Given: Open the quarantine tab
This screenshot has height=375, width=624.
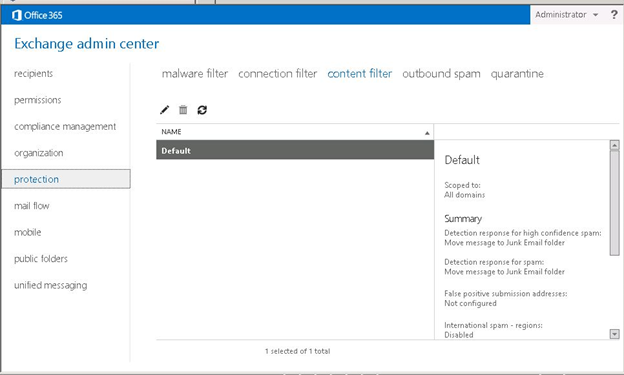Looking at the screenshot, I should point(517,74).
